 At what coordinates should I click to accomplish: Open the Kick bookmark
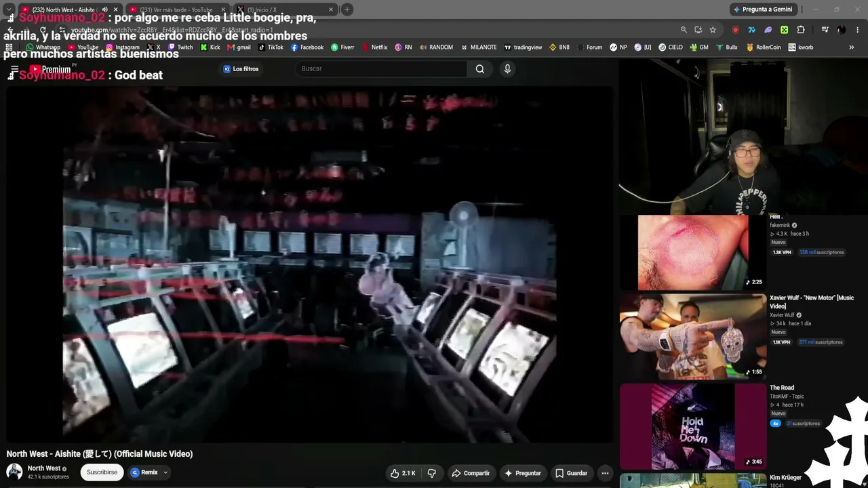[210, 47]
